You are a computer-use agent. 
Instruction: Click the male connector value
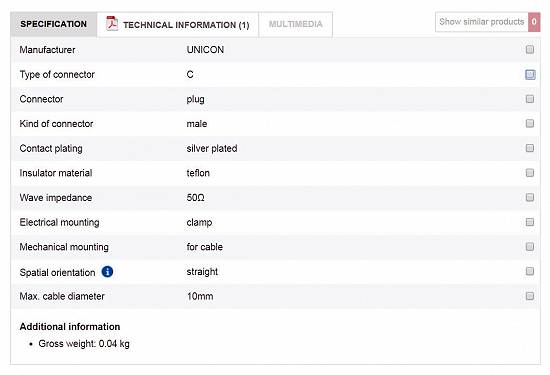[197, 124]
